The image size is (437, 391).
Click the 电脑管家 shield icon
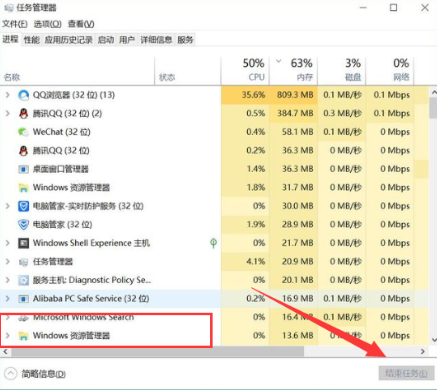pos(23,225)
